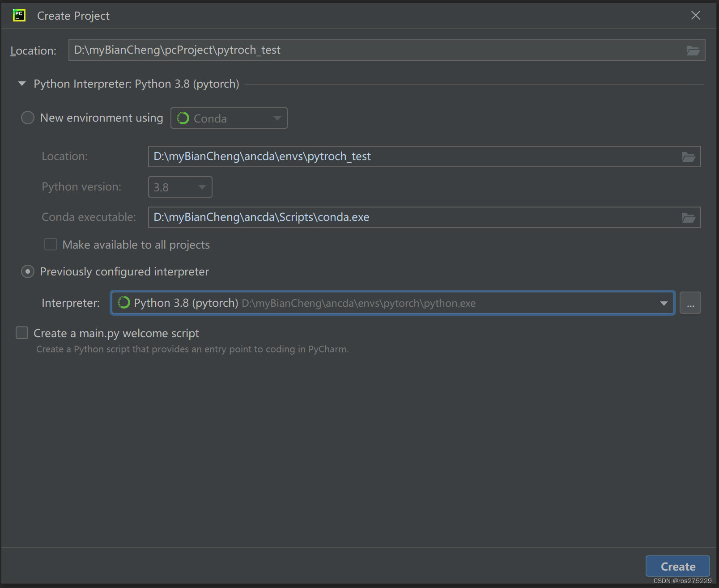Viewport: 719px width, 588px height.
Task: Open folder browser for project Location
Action: pyautogui.click(x=693, y=50)
